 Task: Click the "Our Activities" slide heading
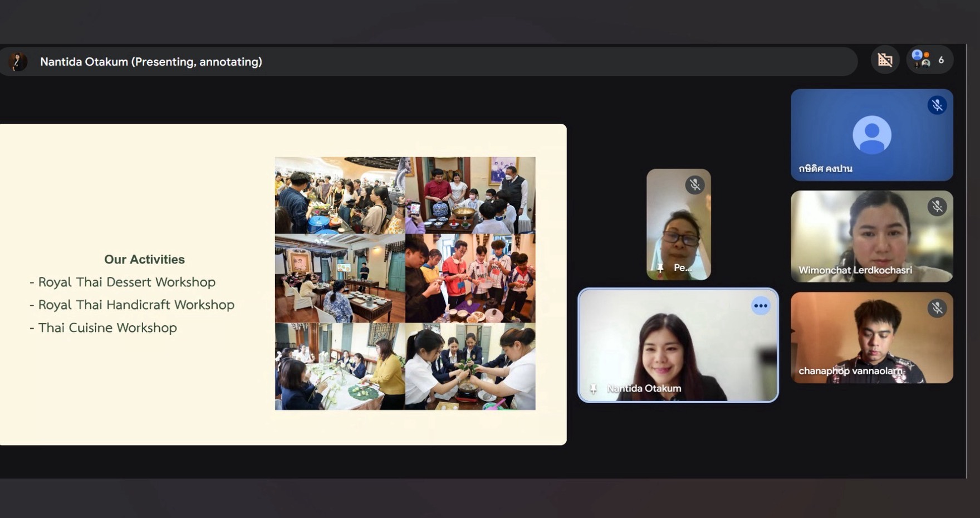144,260
